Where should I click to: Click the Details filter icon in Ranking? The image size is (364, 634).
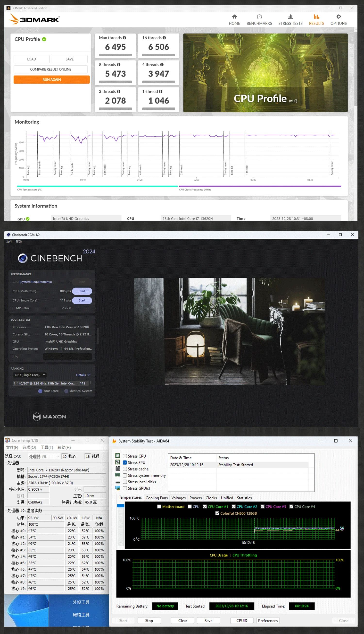[x=89, y=375]
